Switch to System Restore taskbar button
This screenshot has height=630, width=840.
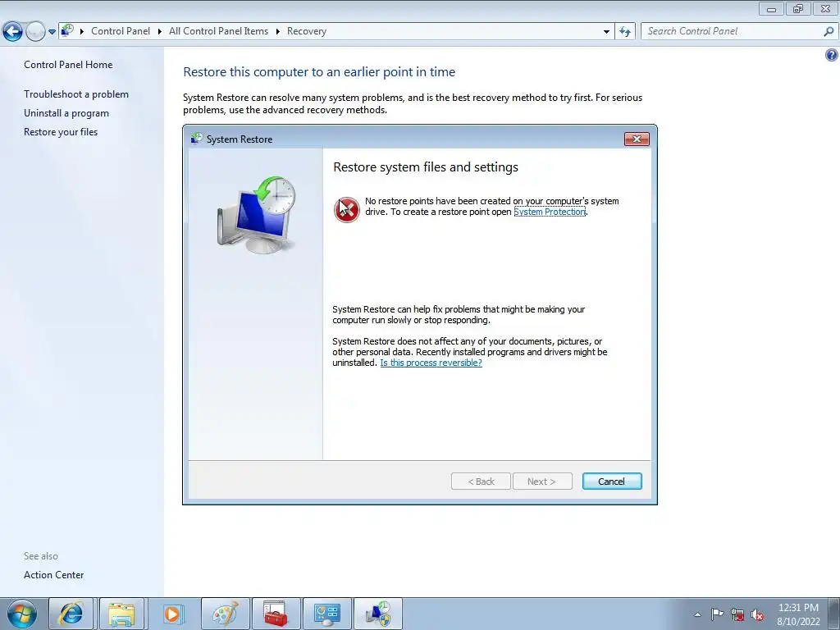click(x=377, y=614)
